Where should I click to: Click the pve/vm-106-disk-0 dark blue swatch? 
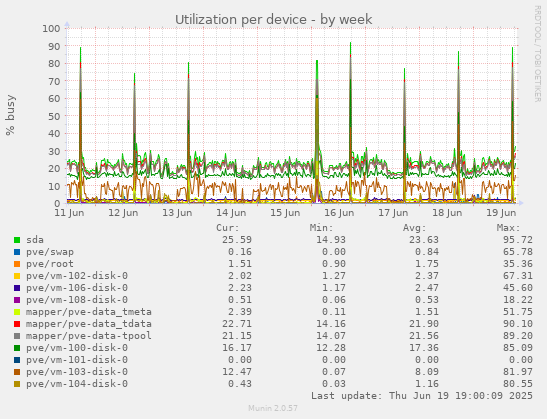point(17,288)
